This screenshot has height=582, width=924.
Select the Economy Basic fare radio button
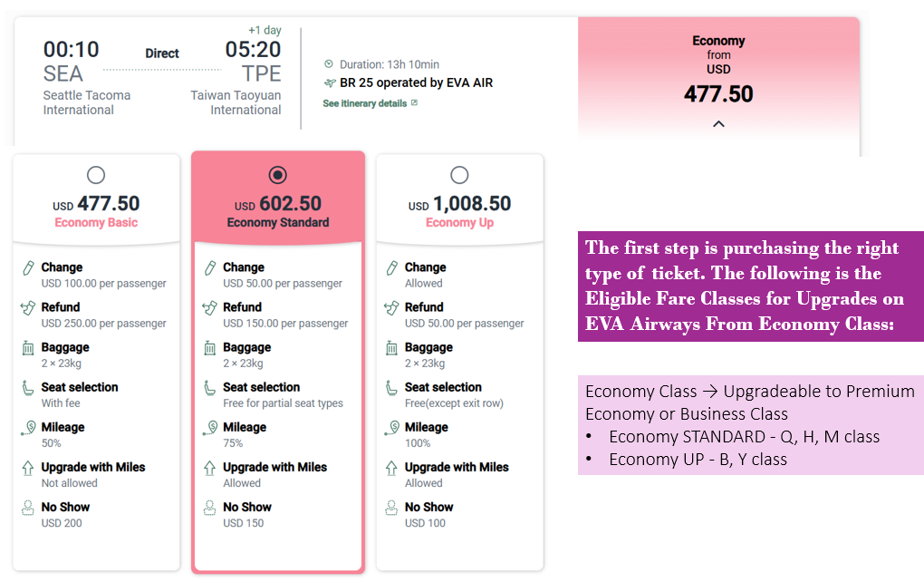coord(95,175)
